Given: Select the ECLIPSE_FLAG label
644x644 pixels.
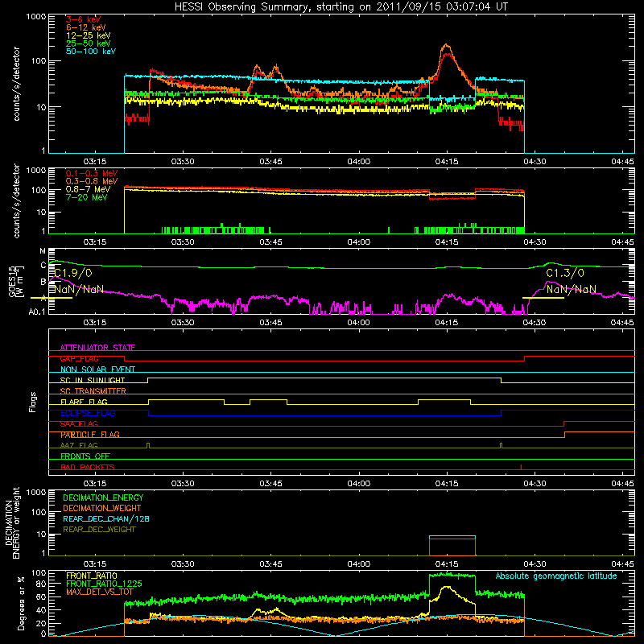Looking at the screenshot, I should click(88, 413).
